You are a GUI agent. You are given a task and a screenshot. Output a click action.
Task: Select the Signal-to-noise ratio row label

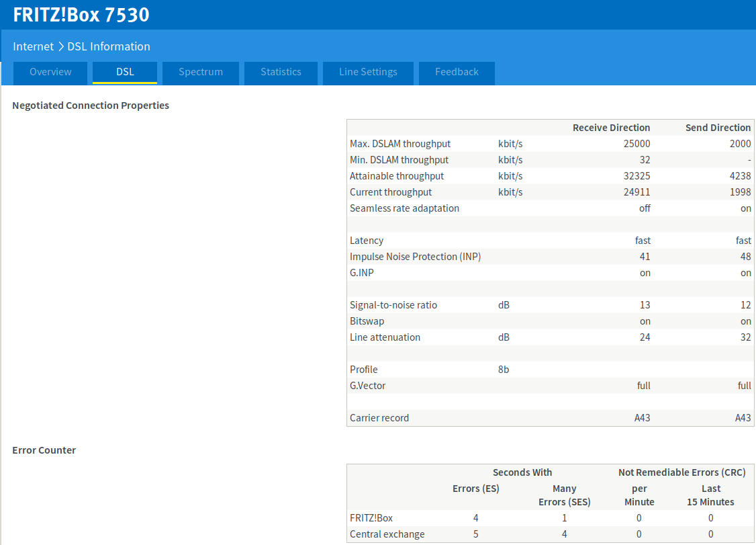(393, 305)
